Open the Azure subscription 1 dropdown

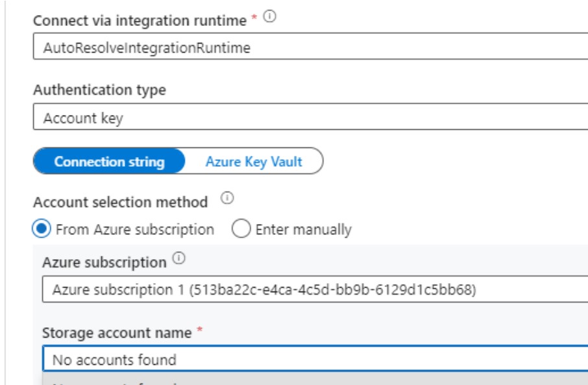coord(315,289)
